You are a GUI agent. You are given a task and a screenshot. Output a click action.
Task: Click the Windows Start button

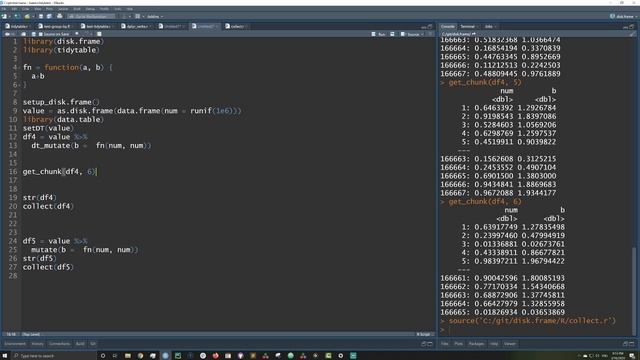coord(4,356)
